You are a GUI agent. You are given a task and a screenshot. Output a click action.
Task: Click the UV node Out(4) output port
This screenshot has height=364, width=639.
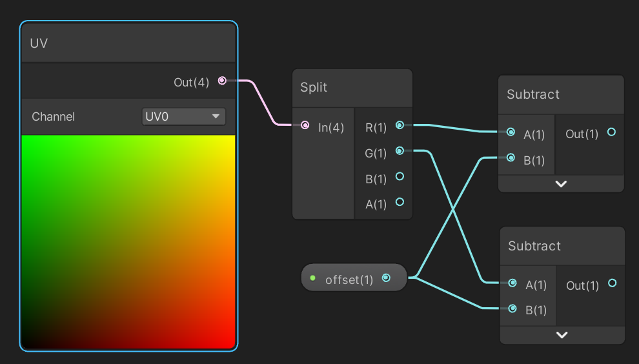222,80
